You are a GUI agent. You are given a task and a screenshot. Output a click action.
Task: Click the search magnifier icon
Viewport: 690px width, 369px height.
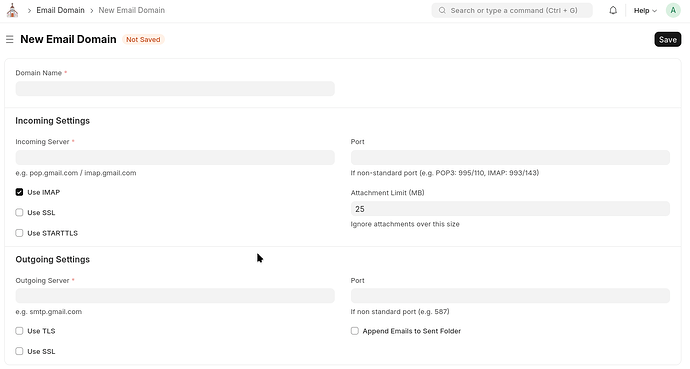tap(442, 10)
